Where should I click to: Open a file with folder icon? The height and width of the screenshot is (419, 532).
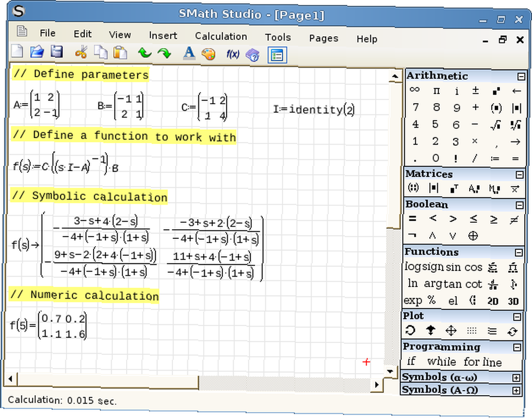tap(37, 52)
